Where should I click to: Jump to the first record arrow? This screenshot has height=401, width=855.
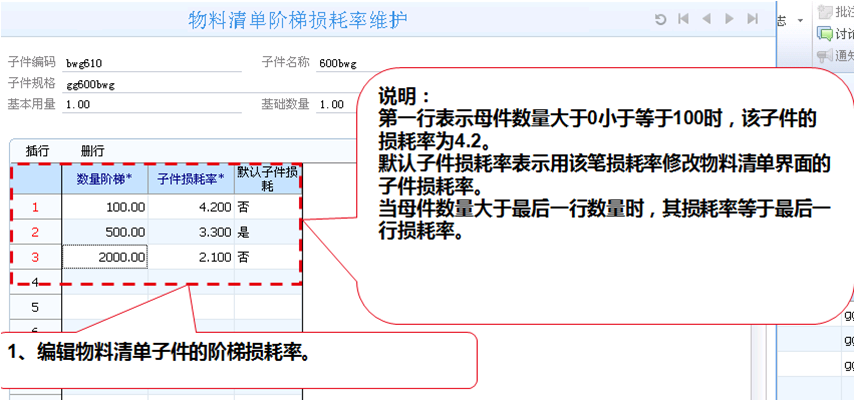pos(684,19)
